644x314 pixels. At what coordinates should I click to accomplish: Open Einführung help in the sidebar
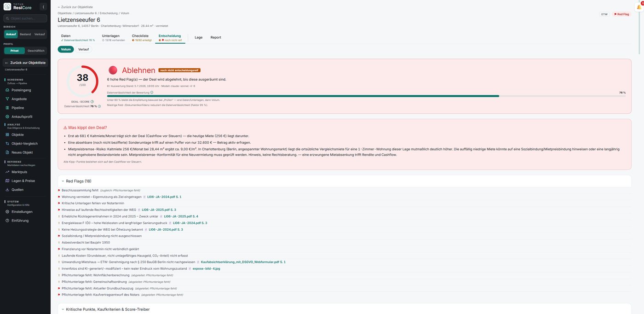tap(25, 221)
